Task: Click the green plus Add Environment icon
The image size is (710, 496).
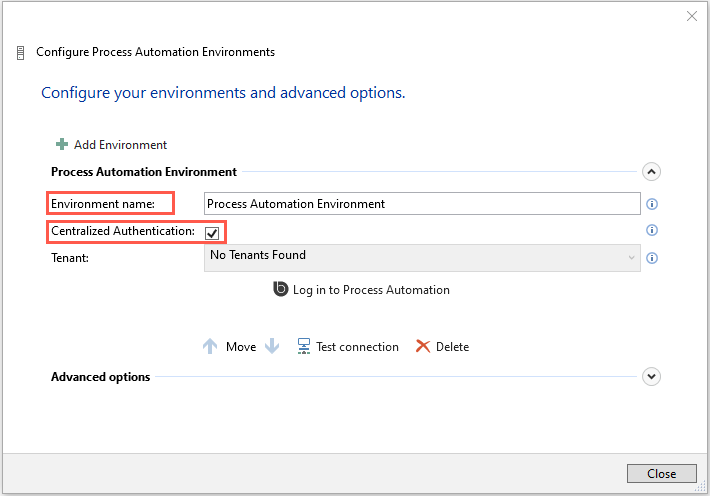Action: point(62,145)
